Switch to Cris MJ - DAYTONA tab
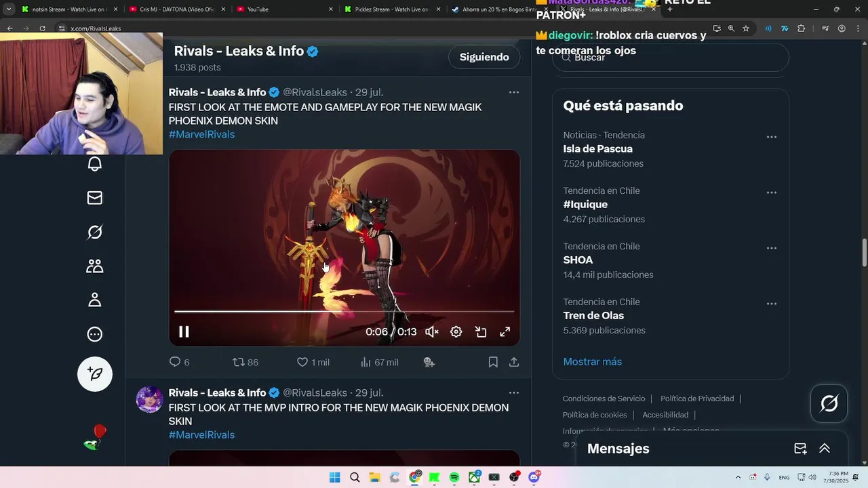 (176, 9)
